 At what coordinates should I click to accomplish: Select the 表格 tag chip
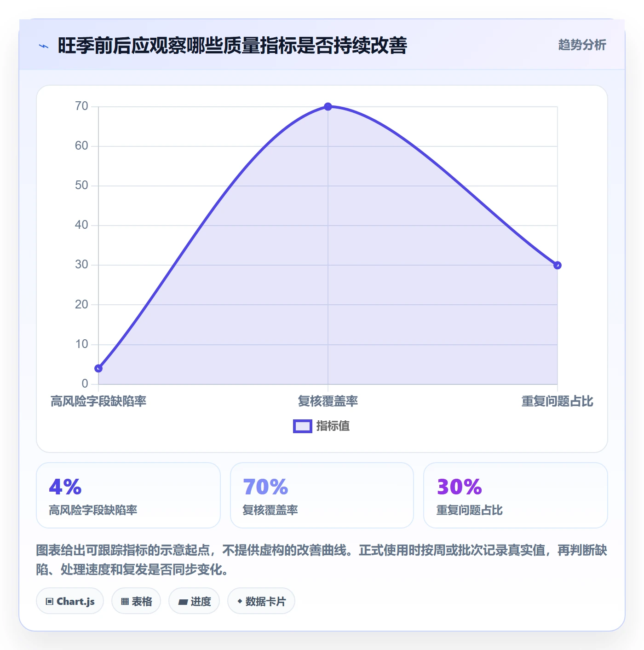tap(136, 601)
